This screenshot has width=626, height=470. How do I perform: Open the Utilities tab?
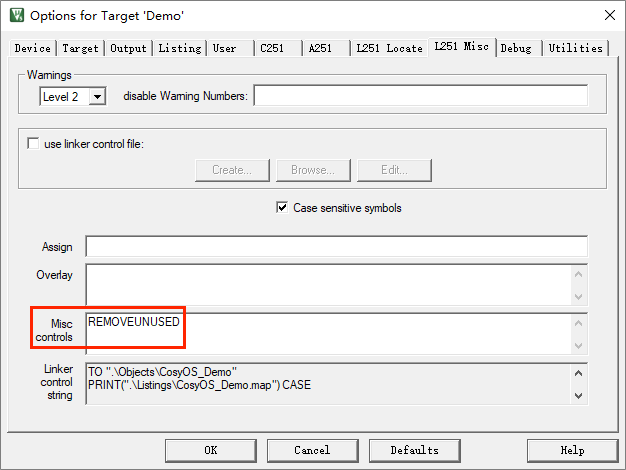pyautogui.click(x=576, y=48)
